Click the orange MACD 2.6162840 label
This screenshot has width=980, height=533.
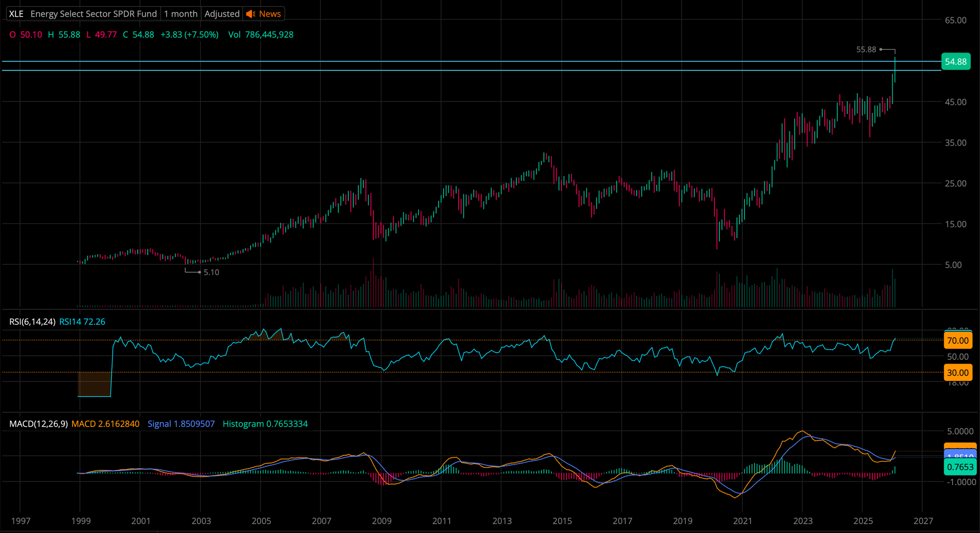tap(105, 424)
